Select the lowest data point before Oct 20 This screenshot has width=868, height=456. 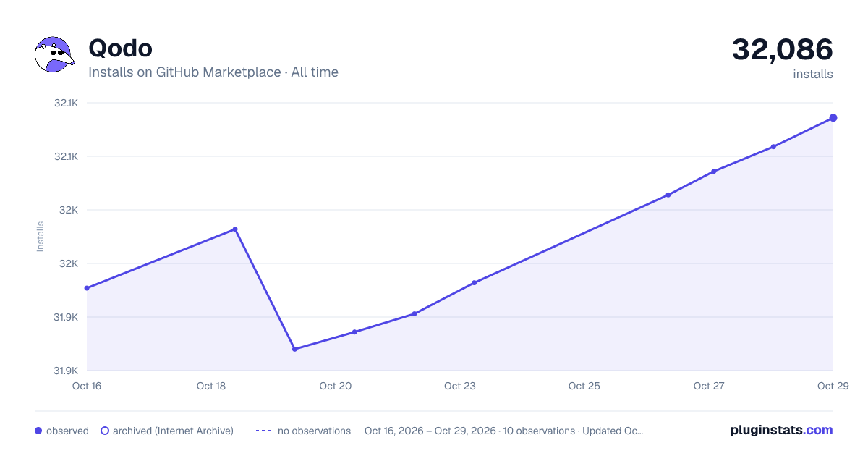click(294, 349)
